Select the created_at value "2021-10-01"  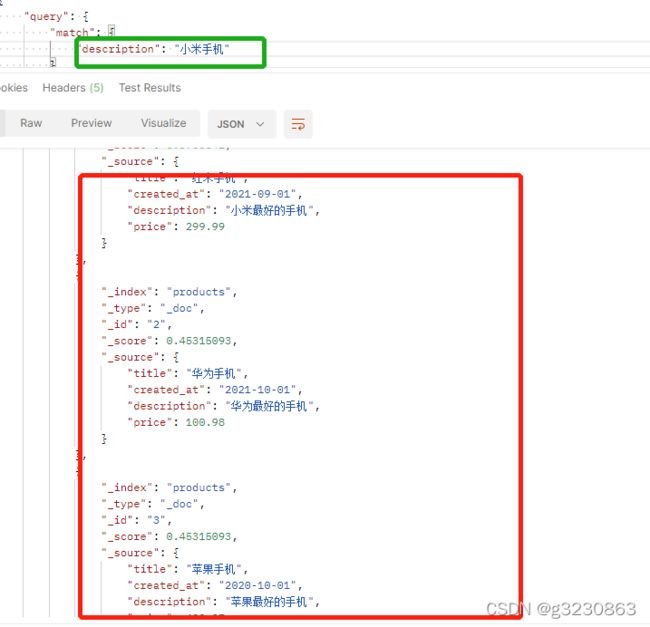[257, 390]
